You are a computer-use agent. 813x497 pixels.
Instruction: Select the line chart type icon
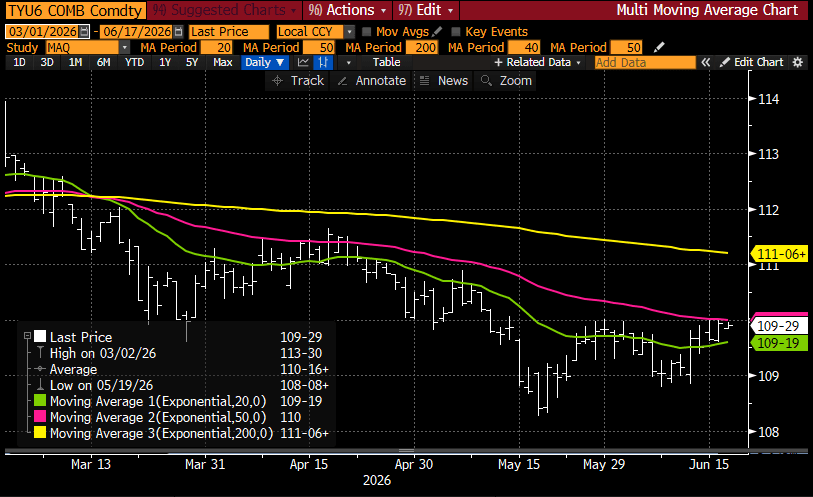click(303, 63)
